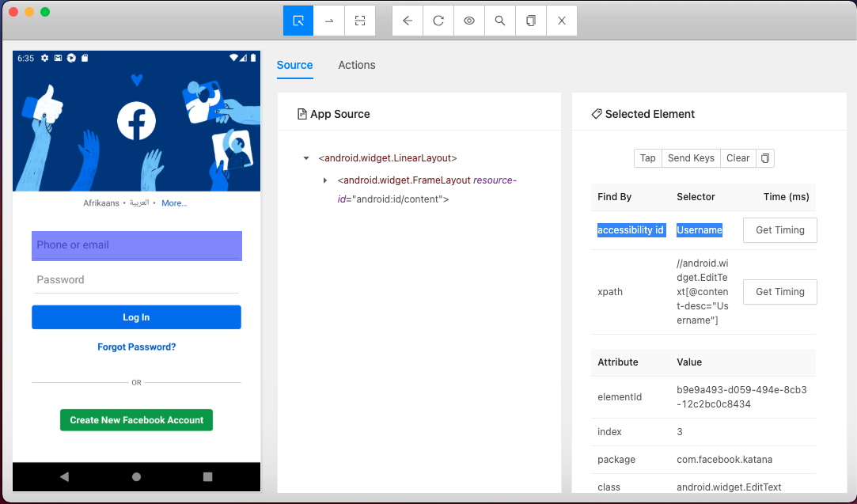Screen dimensions: 857x504
Task: Get Timing for xpath selector
Action: click(780, 292)
